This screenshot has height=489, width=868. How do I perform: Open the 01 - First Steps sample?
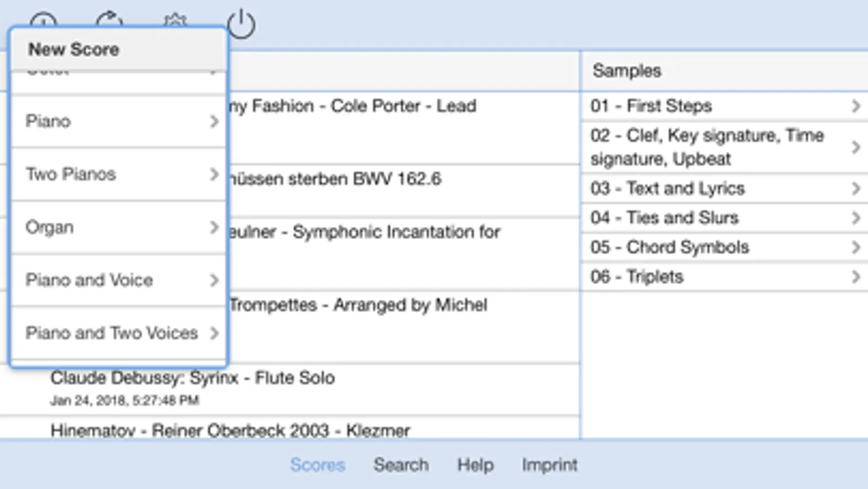coord(651,106)
